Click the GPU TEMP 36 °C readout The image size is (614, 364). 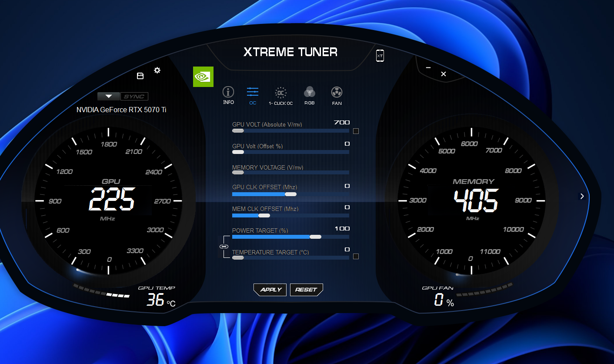[161, 300]
